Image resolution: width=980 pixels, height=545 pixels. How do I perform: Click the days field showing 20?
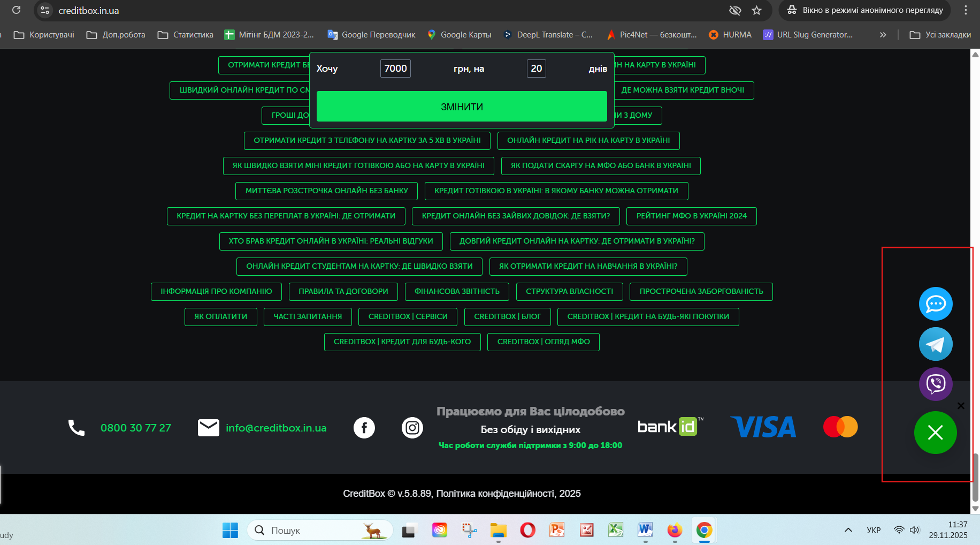tap(536, 69)
